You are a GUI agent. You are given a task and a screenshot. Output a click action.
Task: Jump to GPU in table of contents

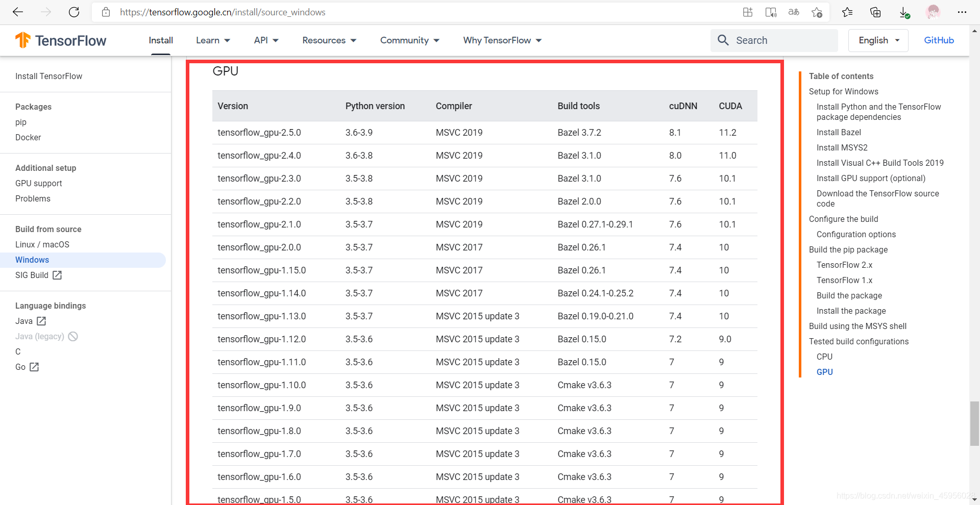click(824, 372)
